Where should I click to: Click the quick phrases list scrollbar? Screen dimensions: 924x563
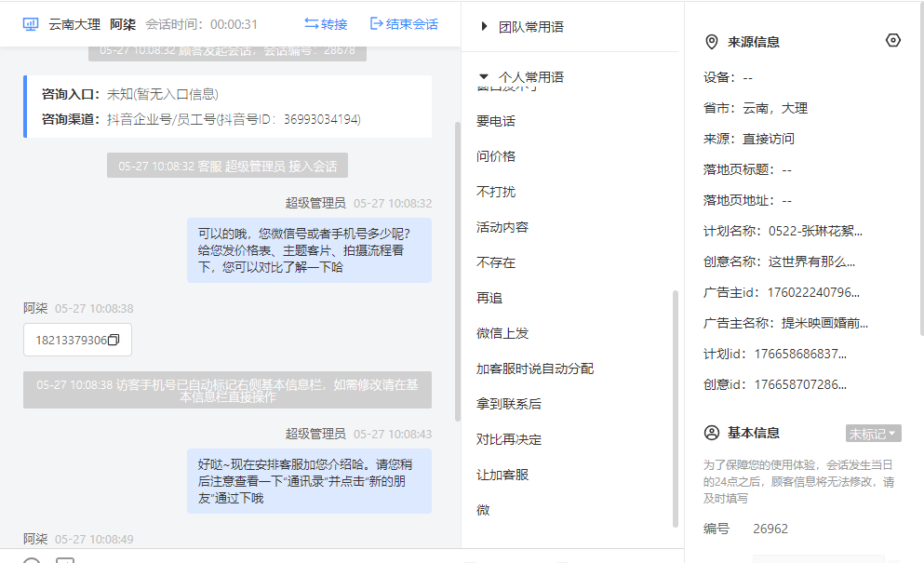(x=676, y=409)
